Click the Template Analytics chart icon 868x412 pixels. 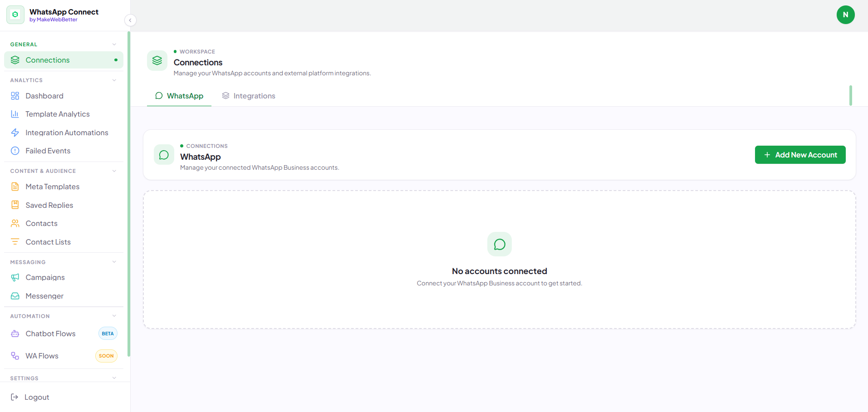click(15, 114)
